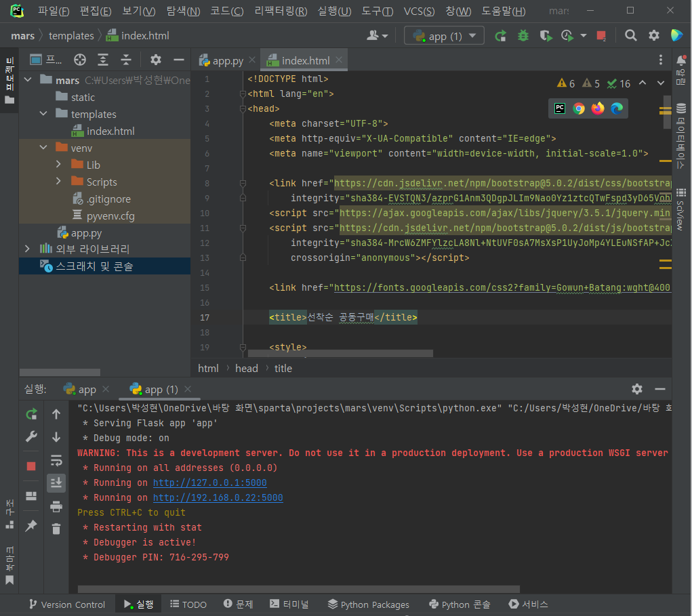Stop the running app with the top toolbar red square
This screenshot has height=616, width=692.
601,36
